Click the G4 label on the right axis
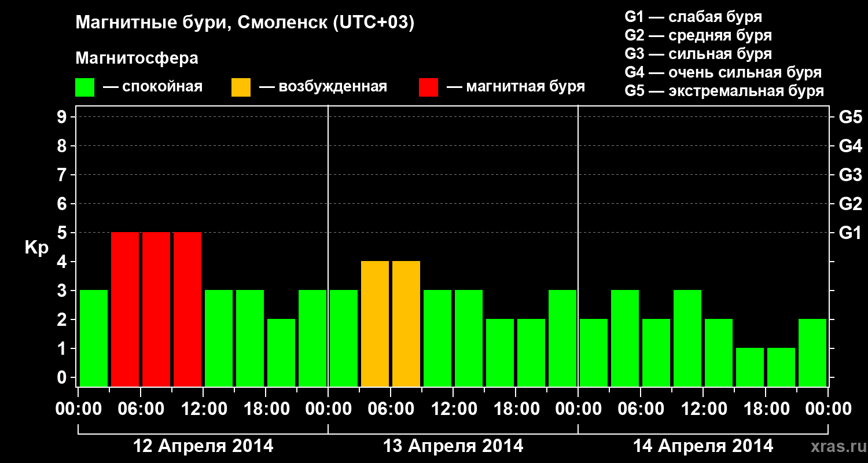 tap(851, 146)
